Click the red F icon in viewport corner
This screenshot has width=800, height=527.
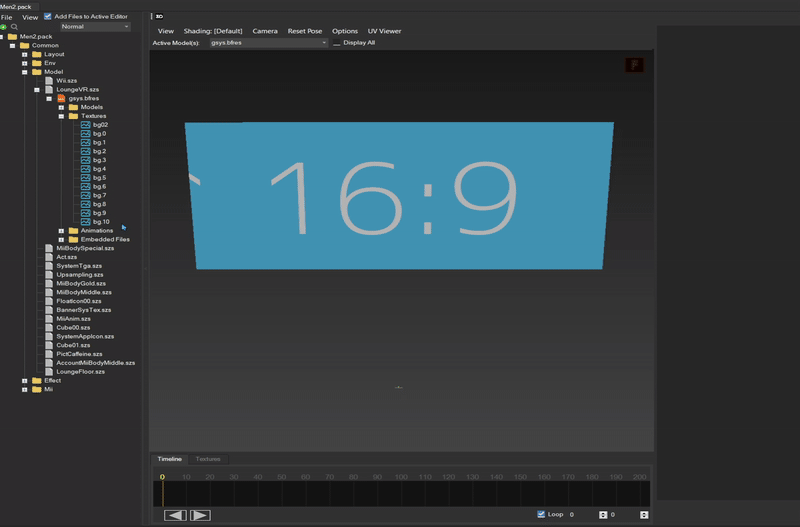tap(633, 65)
